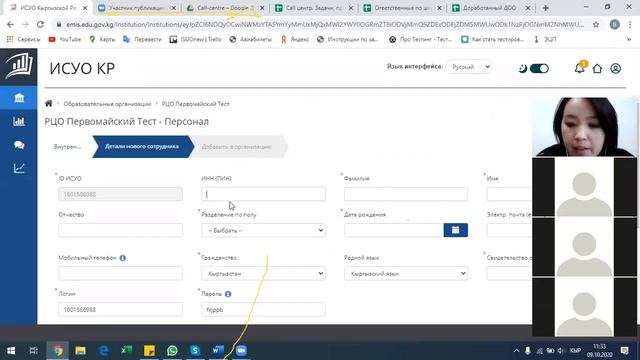Open File Explorer from taskbar
640x360 pixels.
(x=80, y=351)
